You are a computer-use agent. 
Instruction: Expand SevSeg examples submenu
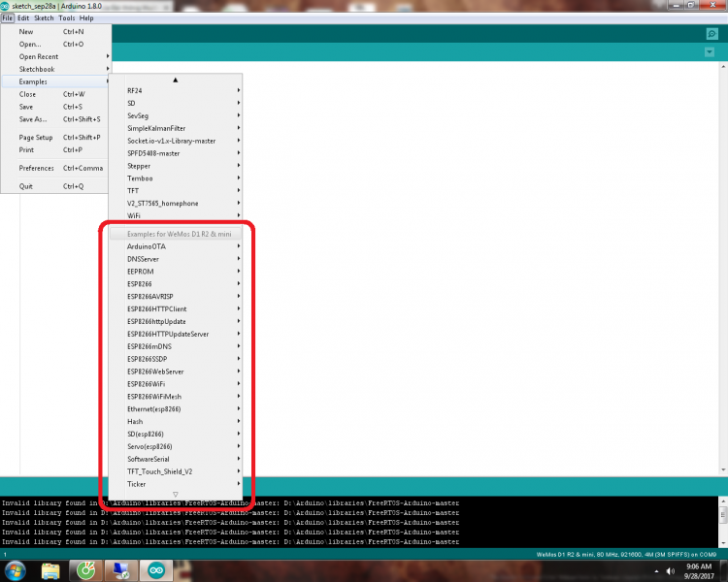(176, 115)
